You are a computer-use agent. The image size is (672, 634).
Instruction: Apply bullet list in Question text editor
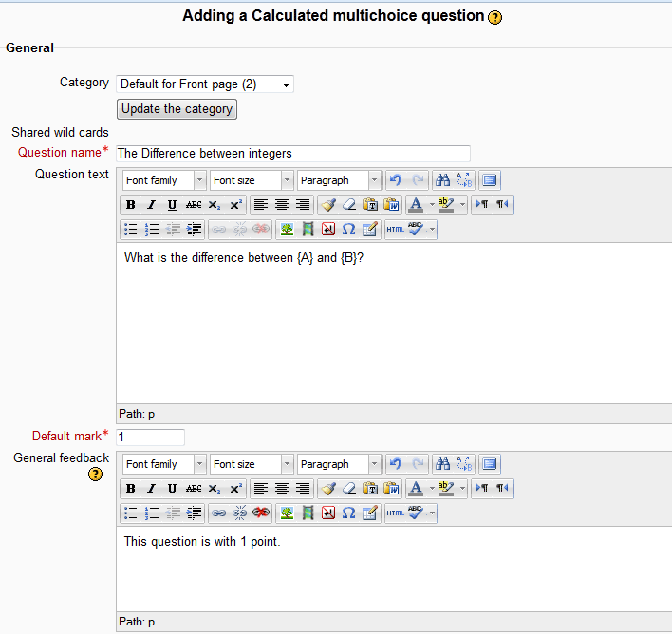click(131, 230)
